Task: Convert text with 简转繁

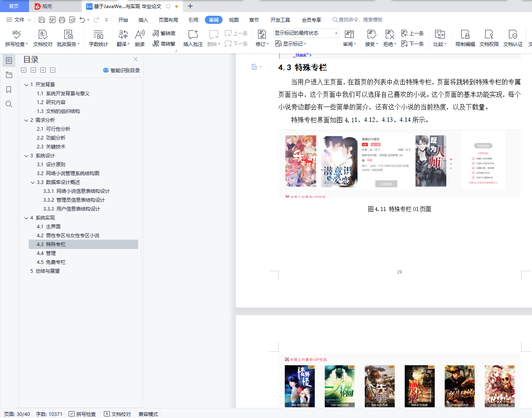Action: click(x=164, y=44)
